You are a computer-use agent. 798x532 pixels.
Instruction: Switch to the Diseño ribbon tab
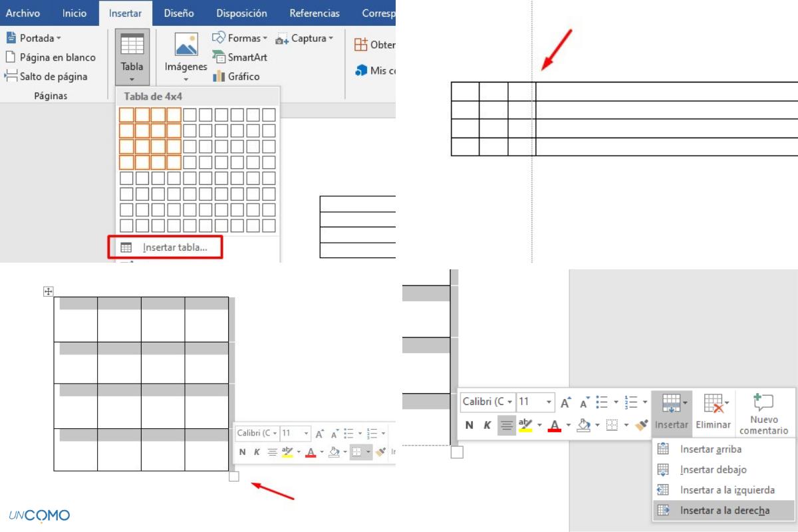coord(178,13)
